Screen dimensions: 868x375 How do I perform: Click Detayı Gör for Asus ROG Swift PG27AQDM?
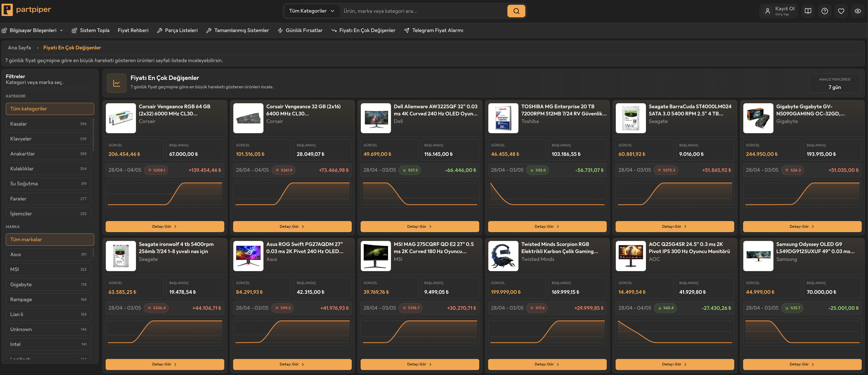click(x=292, y=364)
